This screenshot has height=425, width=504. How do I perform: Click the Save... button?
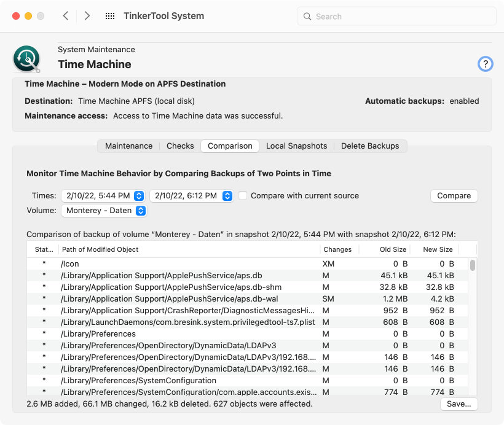(x=459, y=404)
